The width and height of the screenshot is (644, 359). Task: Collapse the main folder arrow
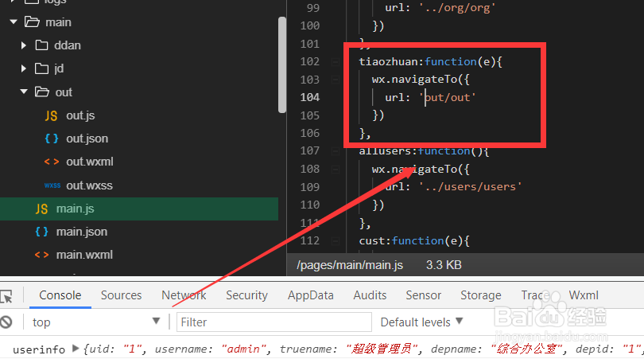pos(14,21)
